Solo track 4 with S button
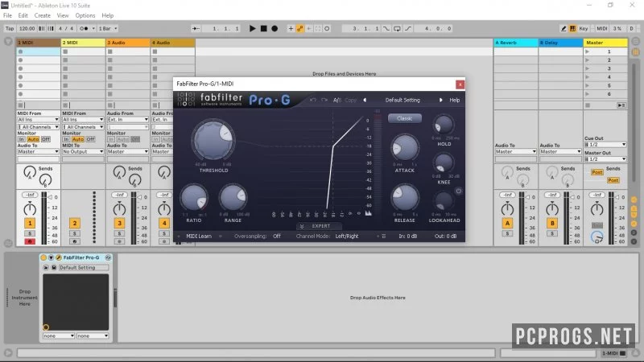The image size is (644, 362). pyautogui.click(x=164, y=233)
